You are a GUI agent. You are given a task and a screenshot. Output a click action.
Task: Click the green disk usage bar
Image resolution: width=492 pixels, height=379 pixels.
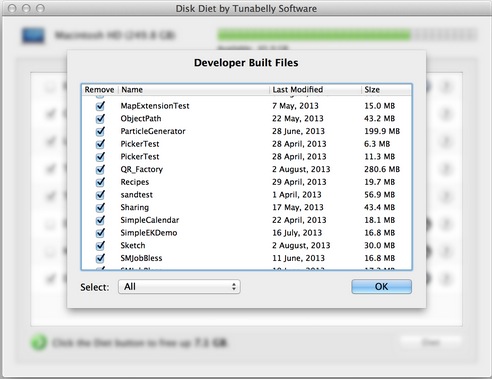314,35
